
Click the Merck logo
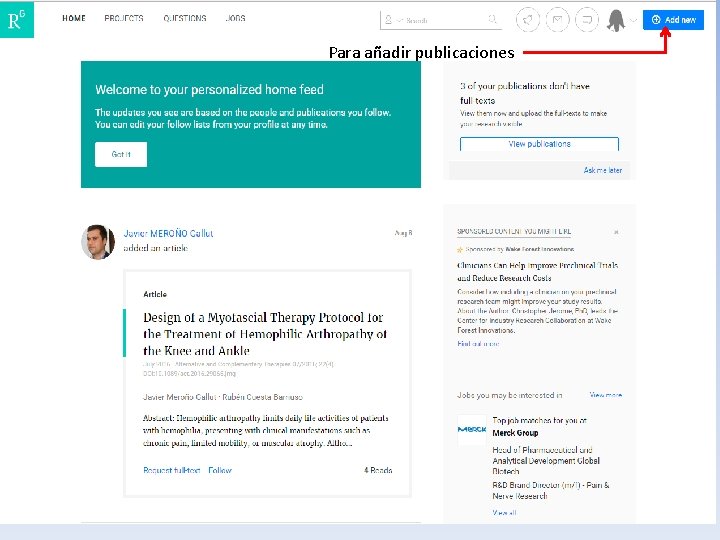pos(472,429)
